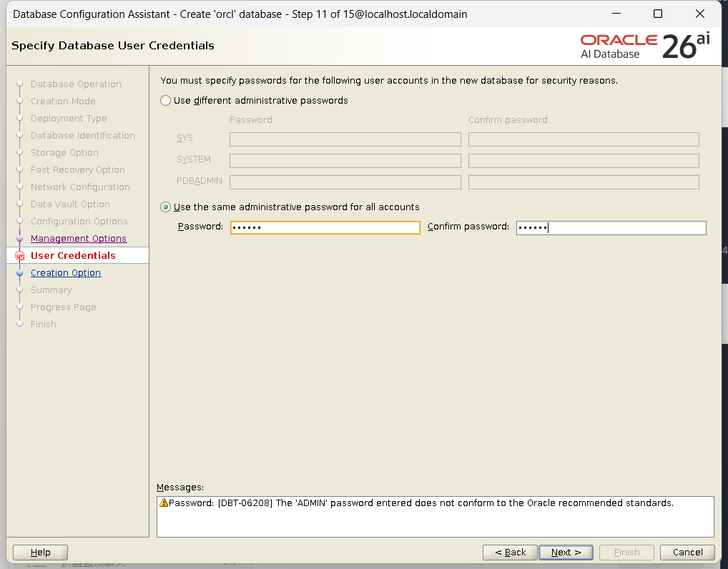Click the Help button
This screenshot has height=569, width=728.
[x=40, y=553]
